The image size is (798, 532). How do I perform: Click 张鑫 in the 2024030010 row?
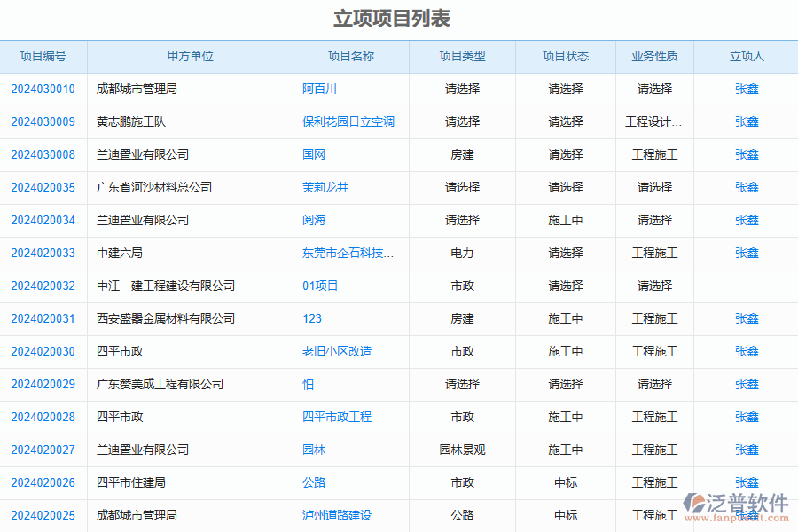click(x=747, y=89)
